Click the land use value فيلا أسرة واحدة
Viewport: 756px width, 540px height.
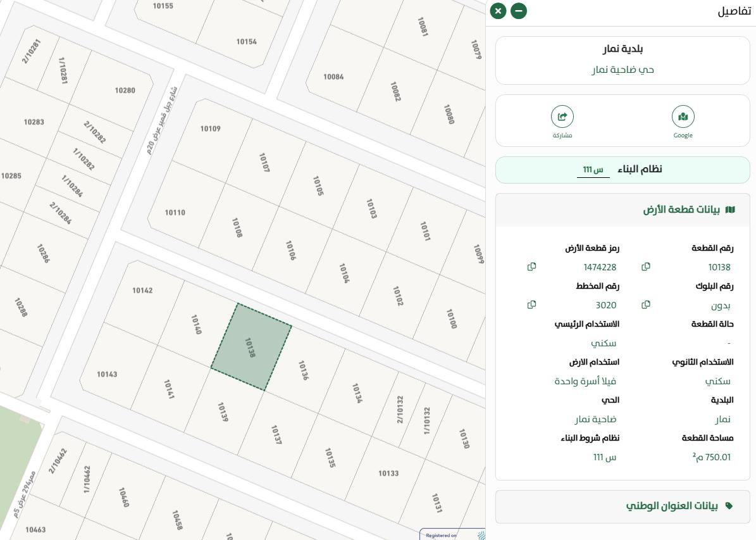click(585, 381)
